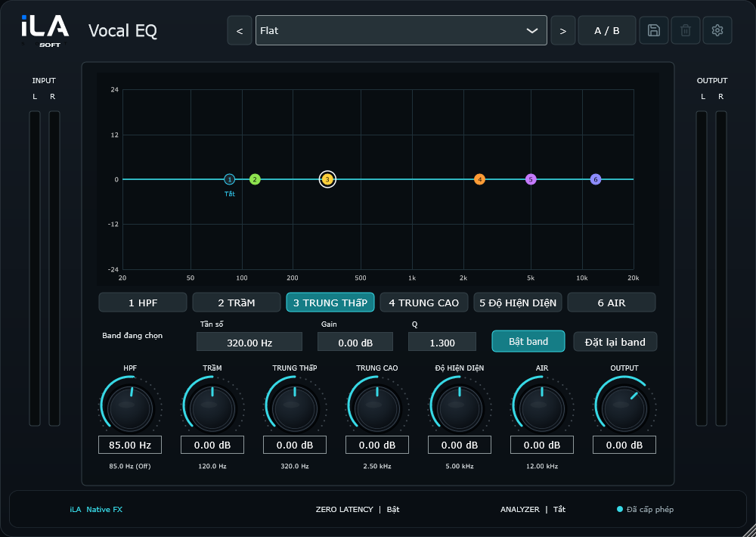Click the 5.00 kHz frequency label
The width and height of the screenshot is (756, 537).
point(460,466)
